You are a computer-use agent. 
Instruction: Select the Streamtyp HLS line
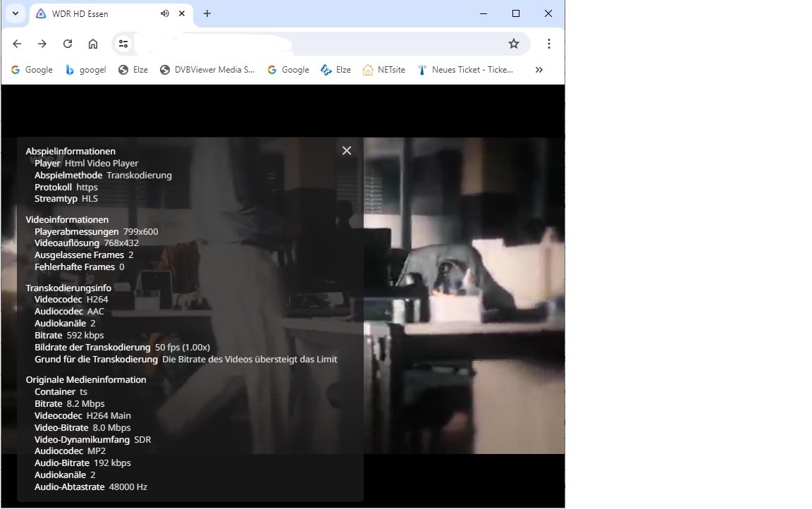[66, 199]
